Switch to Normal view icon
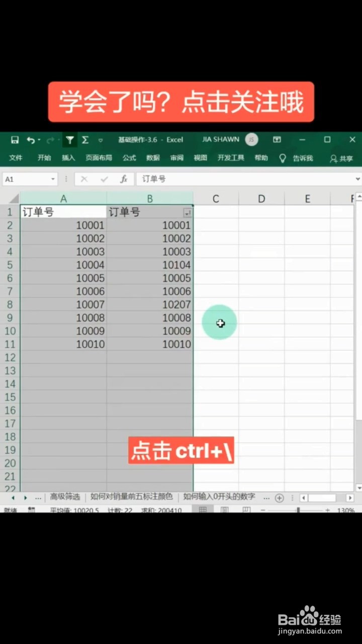The height and width of the screenshot is (644, 362). click(203, 510)
